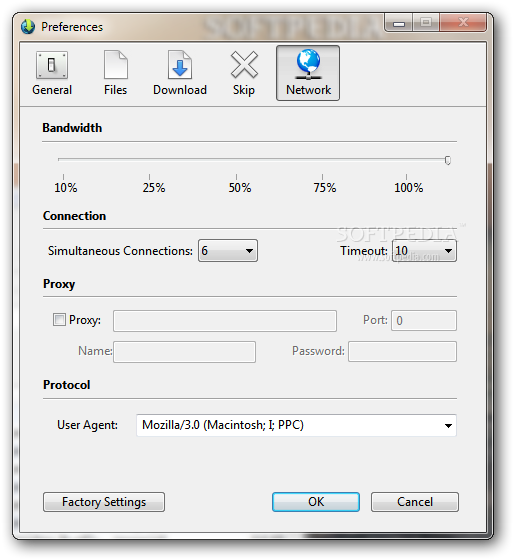Open the Timeout dropdown

click(x=424, y=251)
